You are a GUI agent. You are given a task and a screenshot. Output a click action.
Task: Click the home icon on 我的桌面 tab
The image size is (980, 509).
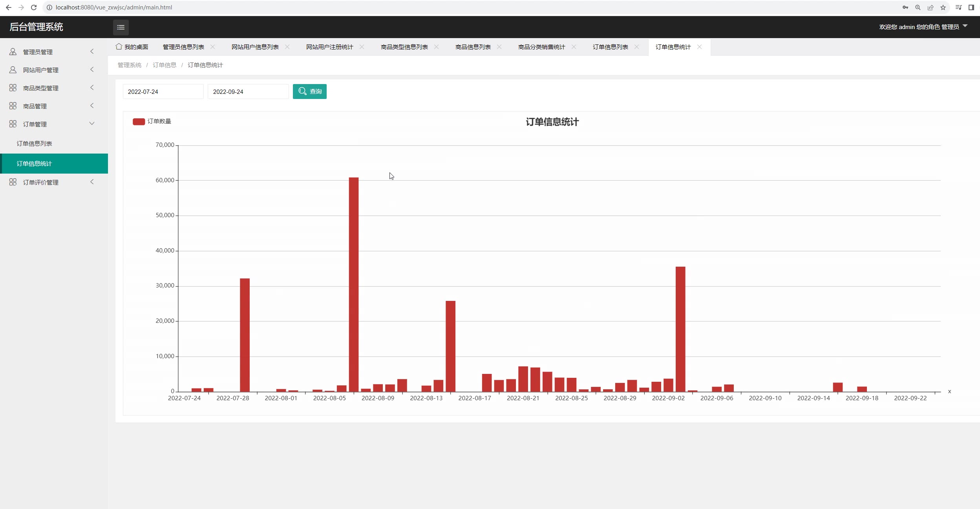click(x=119, y=47)
